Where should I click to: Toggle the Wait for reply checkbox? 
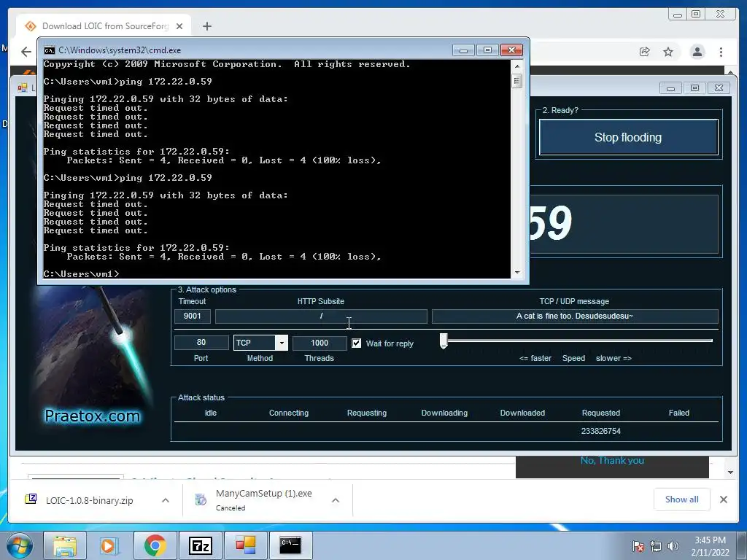pos(356,343)
